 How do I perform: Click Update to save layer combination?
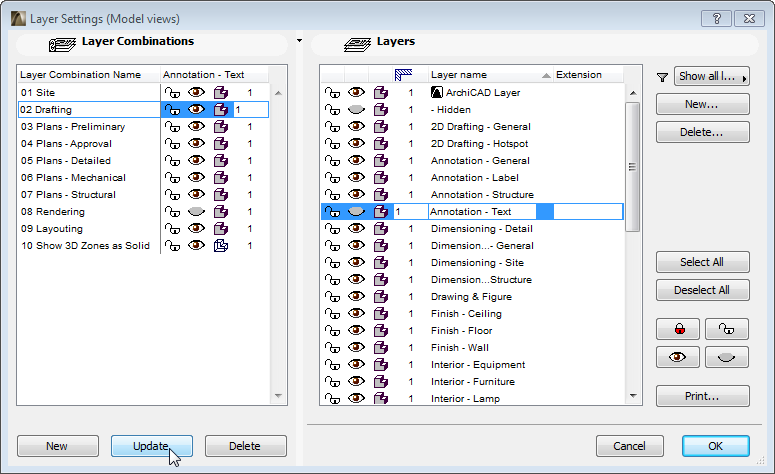click(x=152, y=446)
